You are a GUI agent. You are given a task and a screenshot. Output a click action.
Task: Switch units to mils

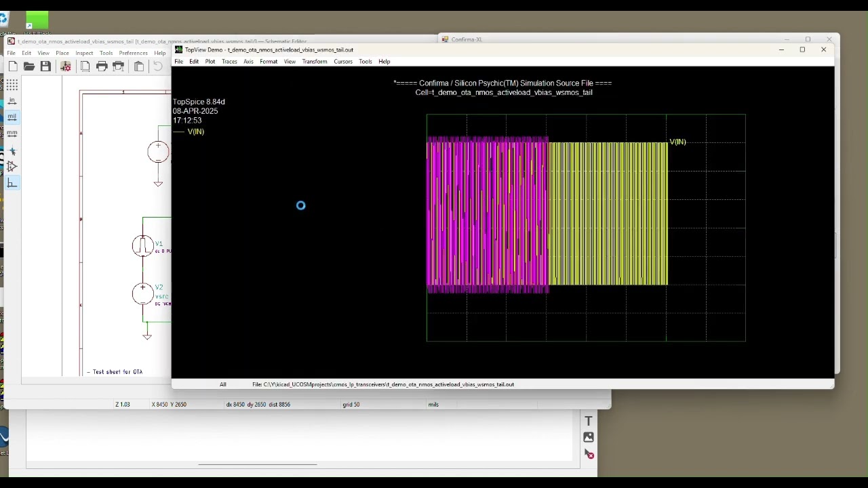(12, 117)
